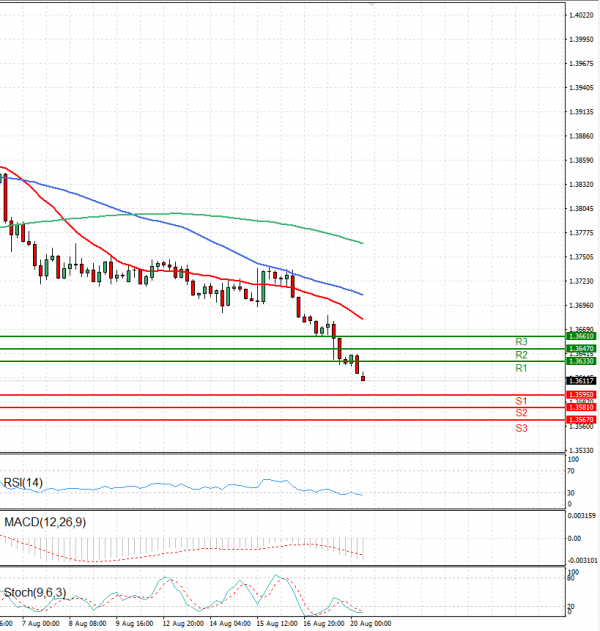Click the 1.37505 price axis value
Viewport: 600px width, 631px height.
[x=581, y=257]
